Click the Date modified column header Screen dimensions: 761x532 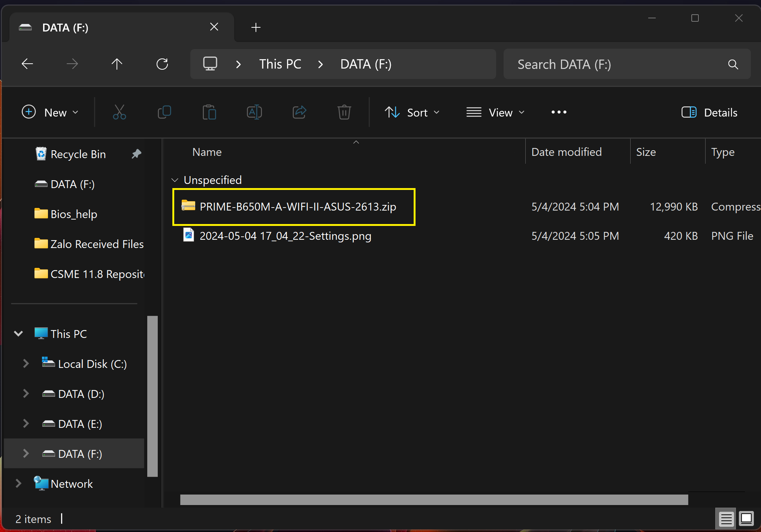tap(566, 152)
